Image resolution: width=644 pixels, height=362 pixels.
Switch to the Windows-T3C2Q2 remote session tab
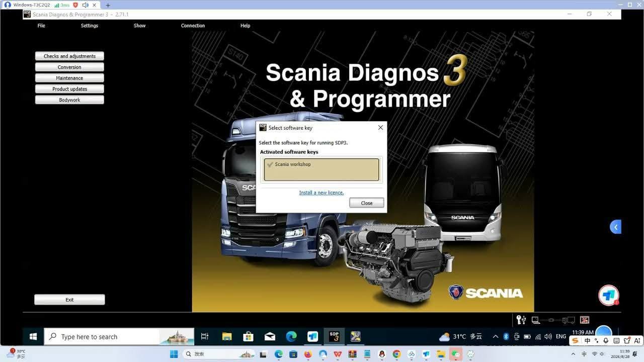(31, 5)
